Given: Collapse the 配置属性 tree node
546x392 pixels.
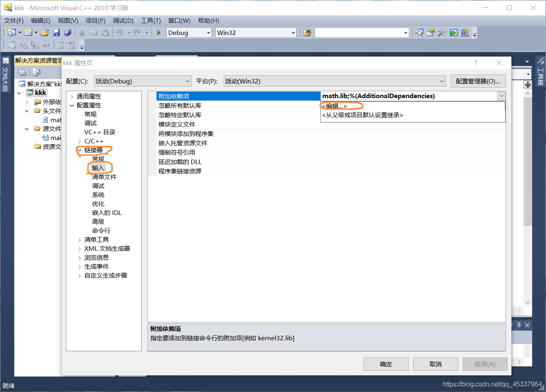Looking at the screenshot, I should [72, 105].
